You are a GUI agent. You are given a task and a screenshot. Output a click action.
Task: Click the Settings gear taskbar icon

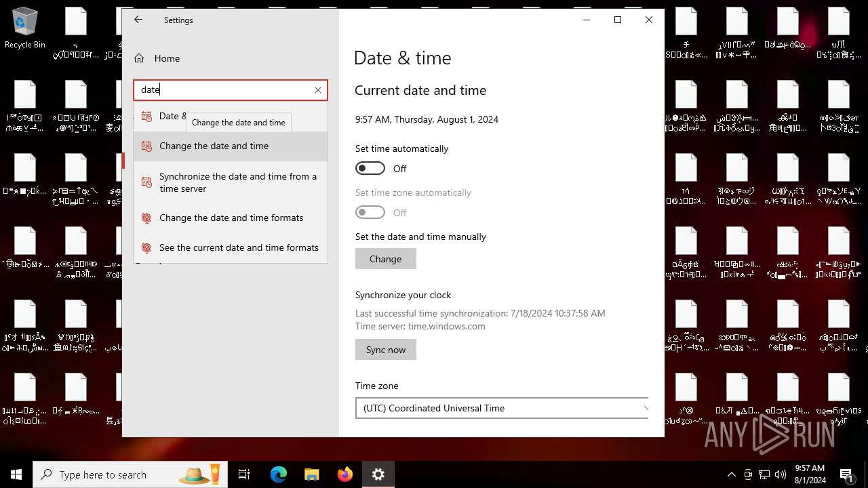pos(378,474)
